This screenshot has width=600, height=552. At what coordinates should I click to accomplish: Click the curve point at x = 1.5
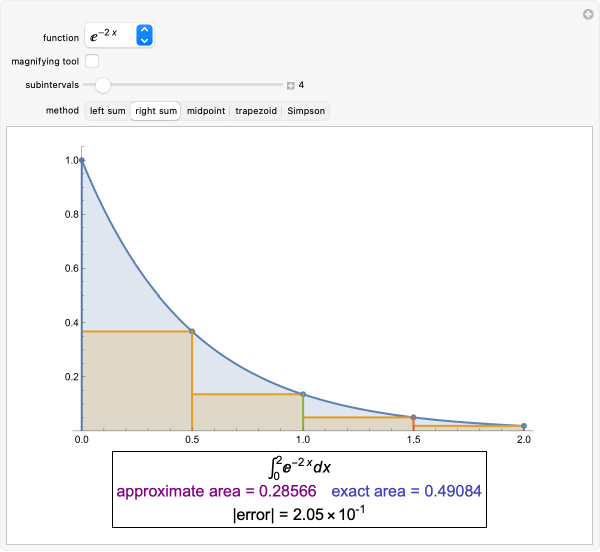click(413, 417)
